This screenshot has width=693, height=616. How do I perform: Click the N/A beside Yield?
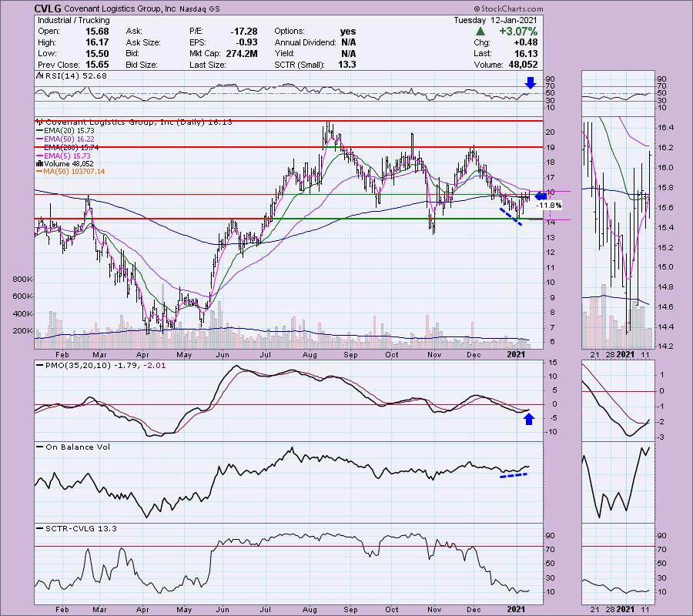click(x=349, y=53)
